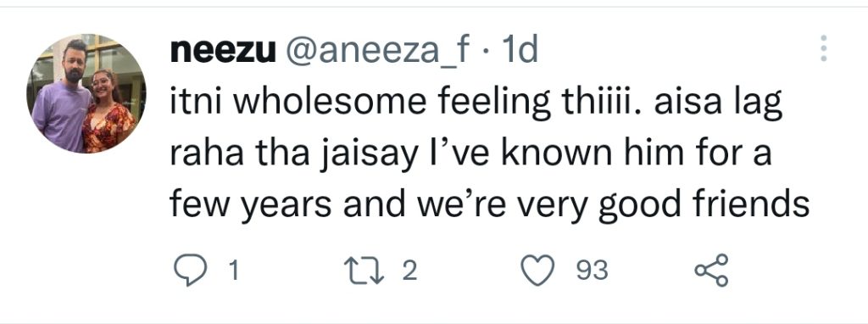Open the share icon for this tweet
Image resolution: width=868 pixels, height=324 pixels.
[x=711, y=271]
